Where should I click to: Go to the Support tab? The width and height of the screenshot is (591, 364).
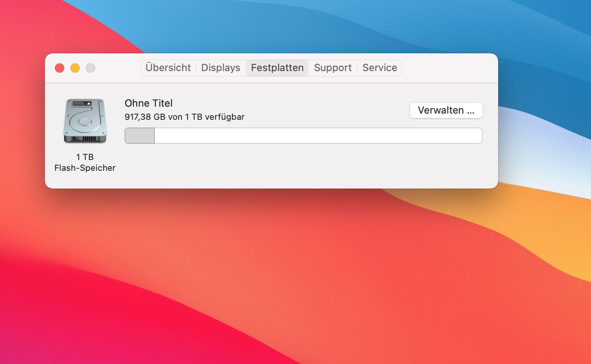pos(333,68)
